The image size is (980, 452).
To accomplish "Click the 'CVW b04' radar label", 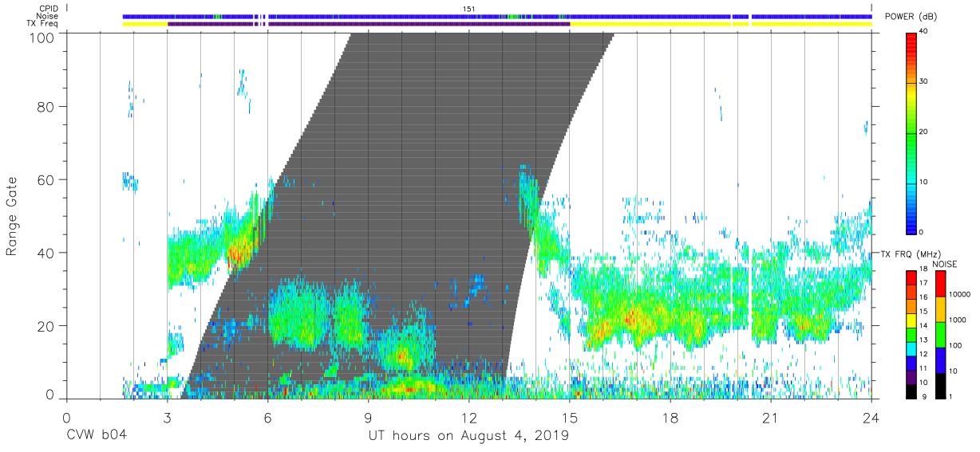I will 97,436.
